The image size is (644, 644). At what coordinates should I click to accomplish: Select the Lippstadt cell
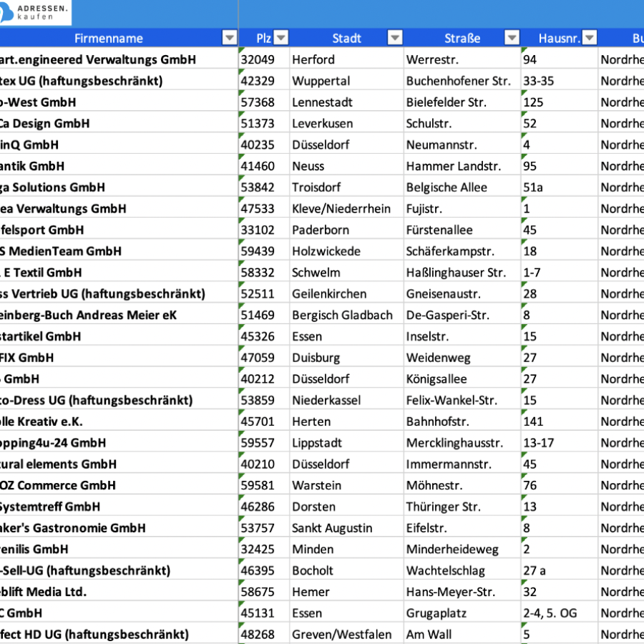coord(346,444)
